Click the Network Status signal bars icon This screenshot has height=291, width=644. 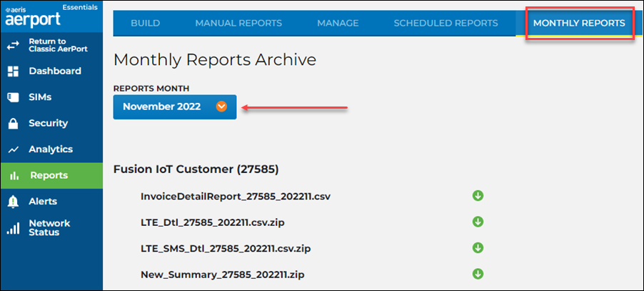click(x=13, y=229)
